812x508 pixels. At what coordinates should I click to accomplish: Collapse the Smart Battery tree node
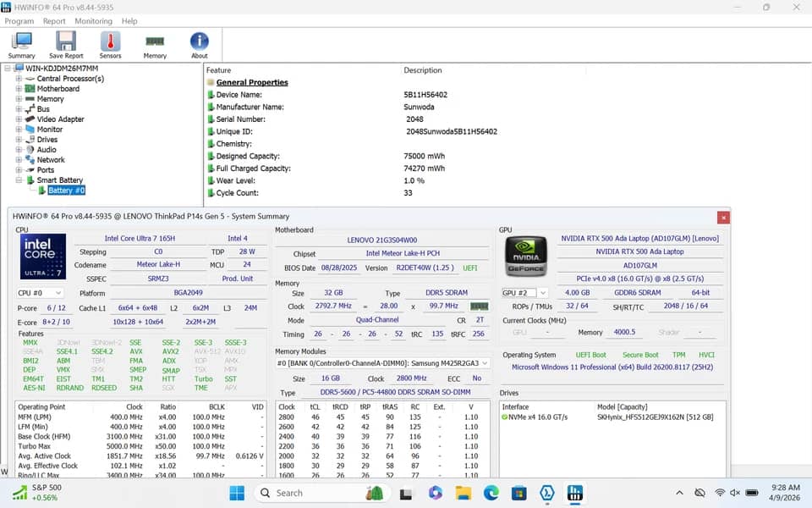pyautogui.click(x=19, y=179)
